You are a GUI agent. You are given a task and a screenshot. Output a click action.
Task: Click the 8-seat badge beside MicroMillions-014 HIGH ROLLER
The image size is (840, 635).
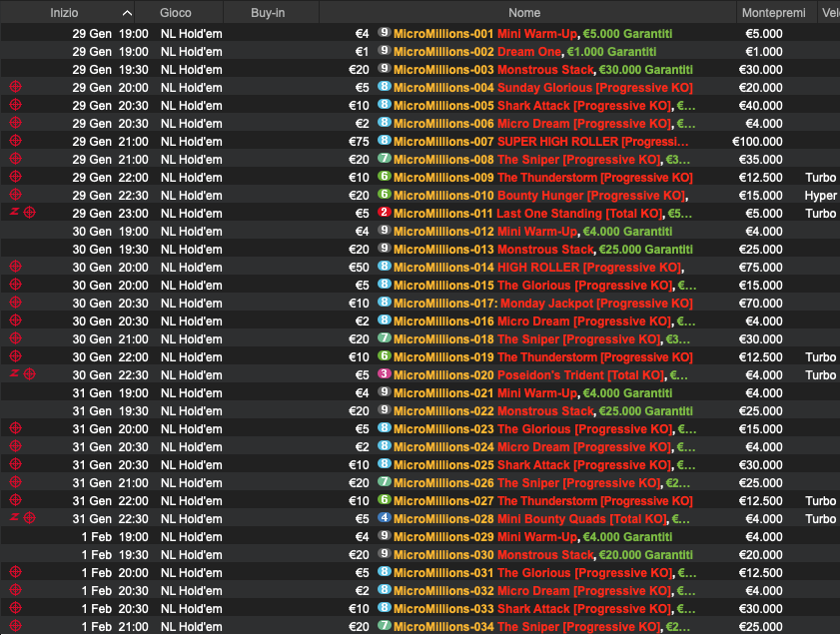384,267
